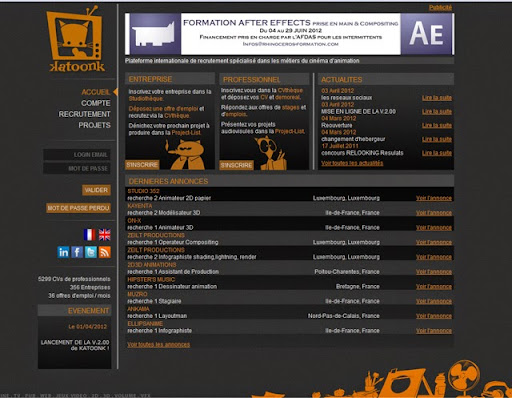View ANKAMA Layoutman listing
The height and width of the screenshot is (398, 512).
434,316
